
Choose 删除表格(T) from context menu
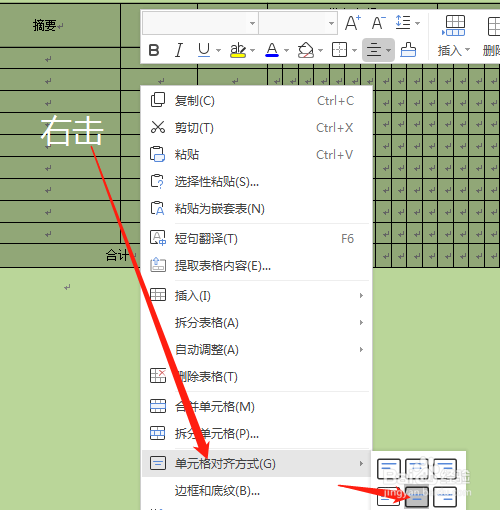coord(256,377)
